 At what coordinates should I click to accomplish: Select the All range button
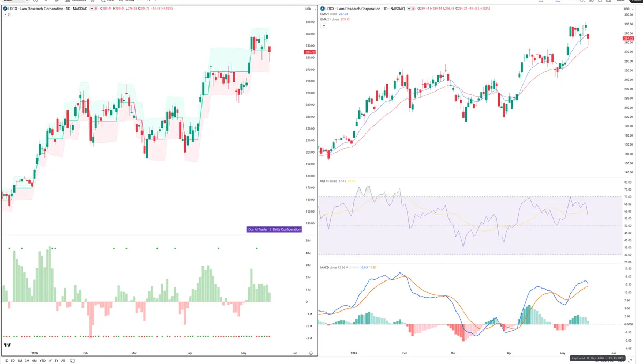coord(63,361)
